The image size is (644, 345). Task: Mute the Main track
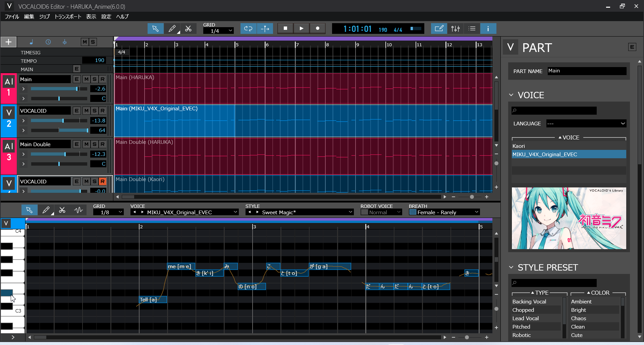(87, 79)
